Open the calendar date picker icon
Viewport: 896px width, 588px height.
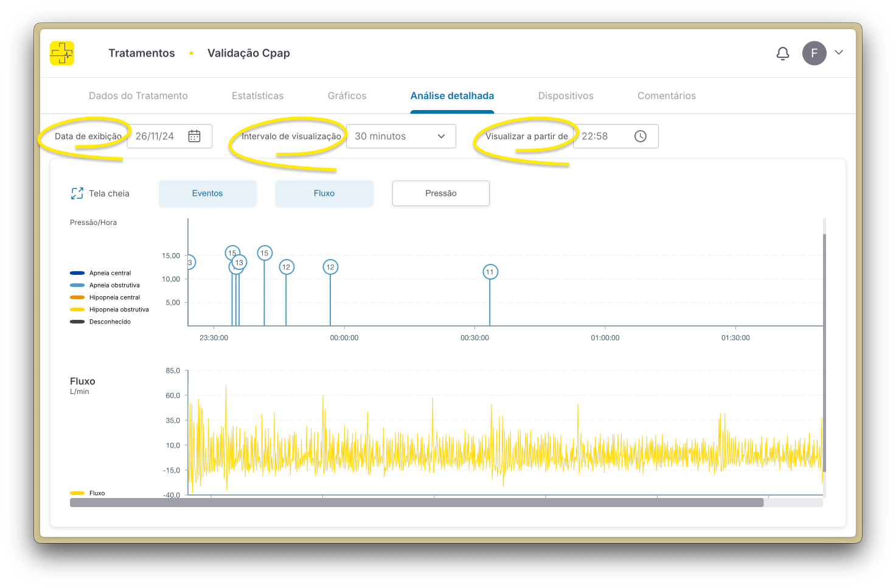tap(194, 136)
